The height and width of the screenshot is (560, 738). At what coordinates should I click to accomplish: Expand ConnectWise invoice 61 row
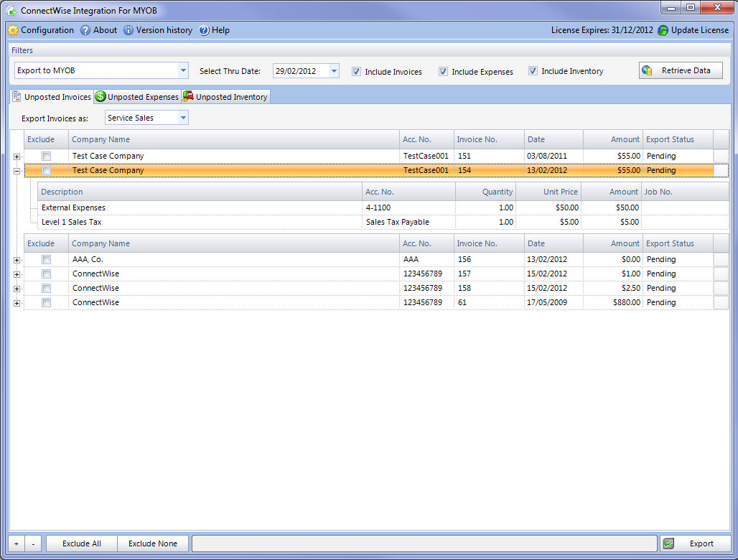point(17,304)
